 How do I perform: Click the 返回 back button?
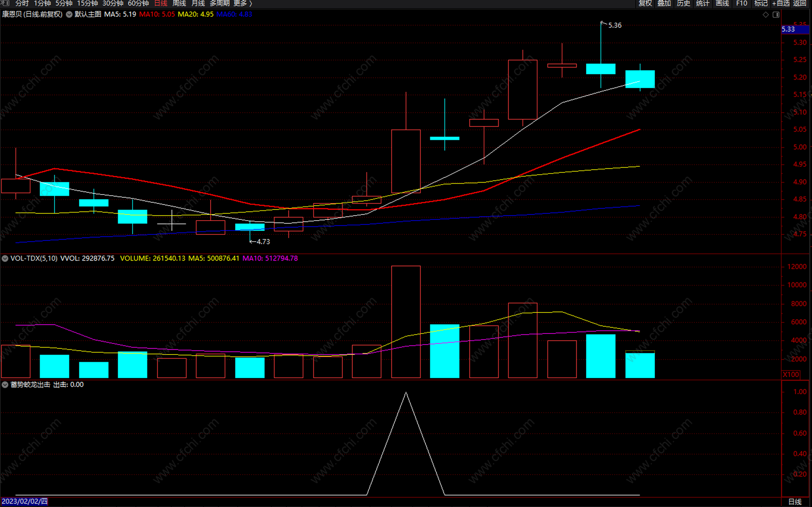pyautogui.click(x=799, y=3)
